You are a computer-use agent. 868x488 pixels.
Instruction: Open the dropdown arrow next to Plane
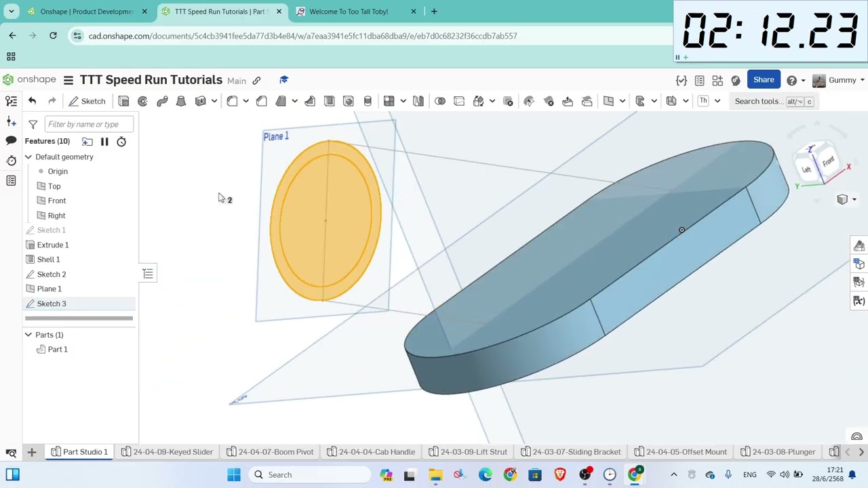[x=622, y=101]
